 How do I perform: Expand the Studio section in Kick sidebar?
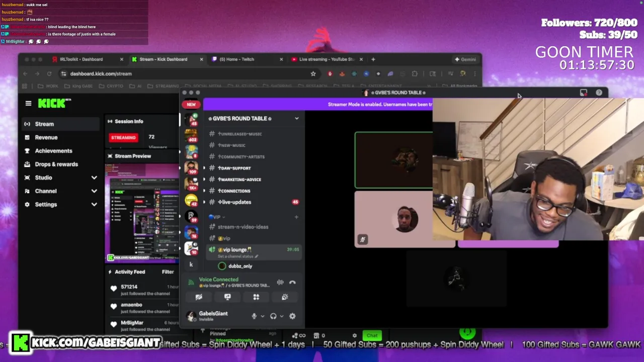click(x=94, y=177)
